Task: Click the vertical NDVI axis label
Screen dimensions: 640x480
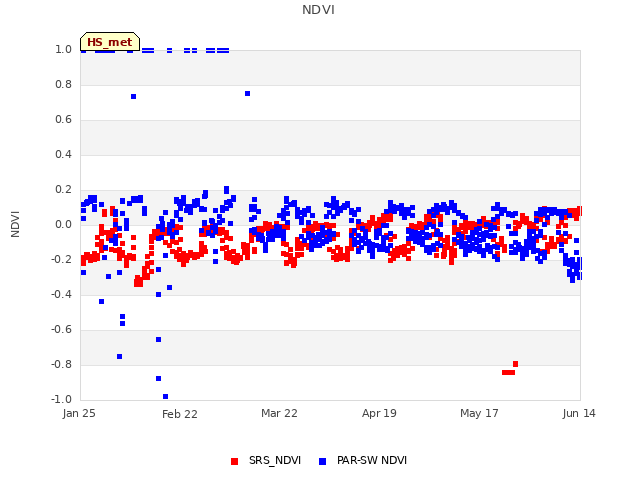Action: (15, 224)
